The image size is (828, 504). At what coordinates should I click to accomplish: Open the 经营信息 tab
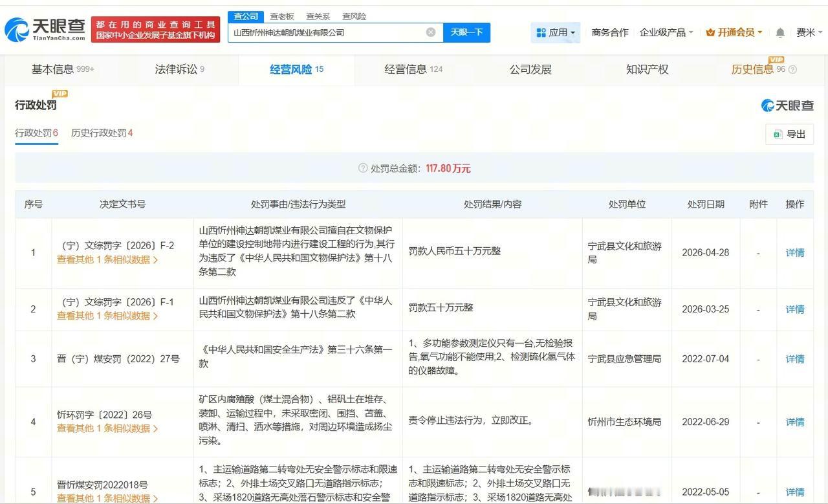(413, 69)
